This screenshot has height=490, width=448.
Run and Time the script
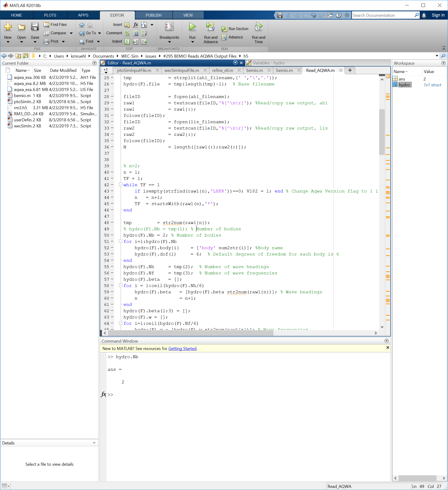(x=258, y=33)
